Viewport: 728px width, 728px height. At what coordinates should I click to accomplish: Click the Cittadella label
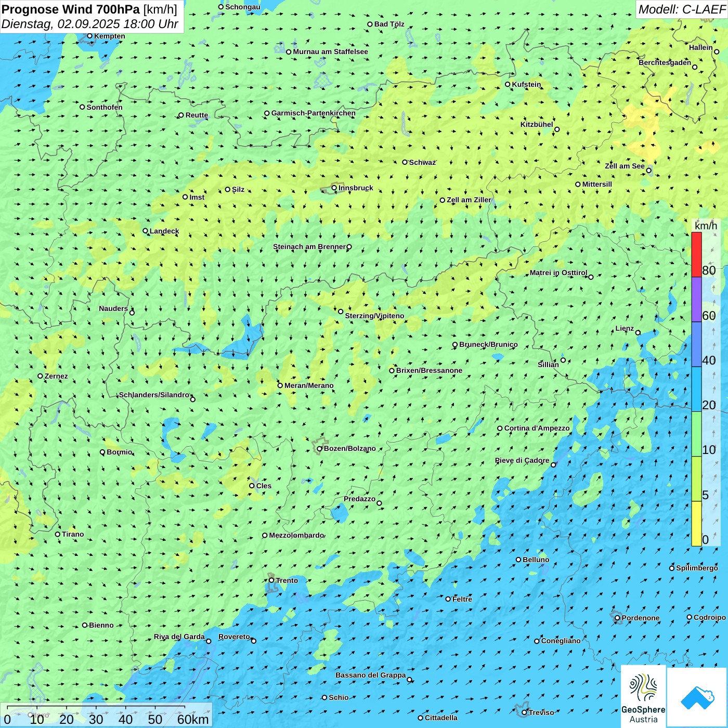click(x=441, y=718)
